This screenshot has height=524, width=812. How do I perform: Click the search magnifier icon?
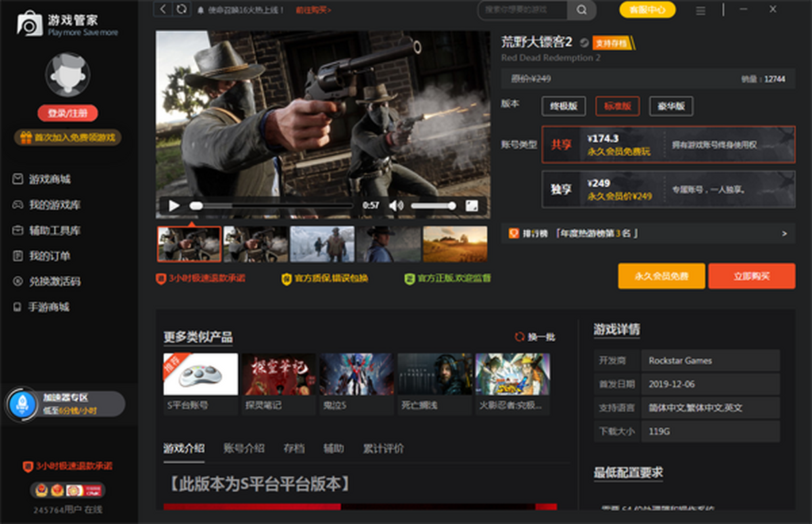[581, 9]
